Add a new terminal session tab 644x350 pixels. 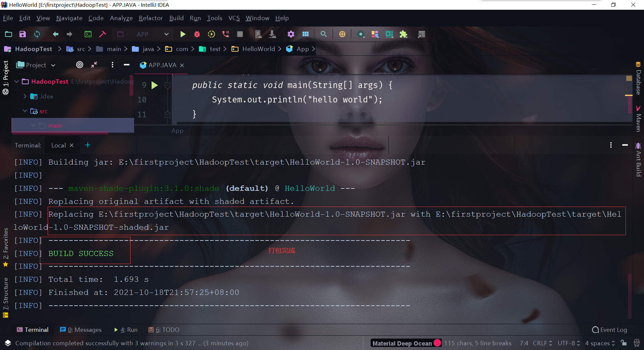click(x=88, y=145)
